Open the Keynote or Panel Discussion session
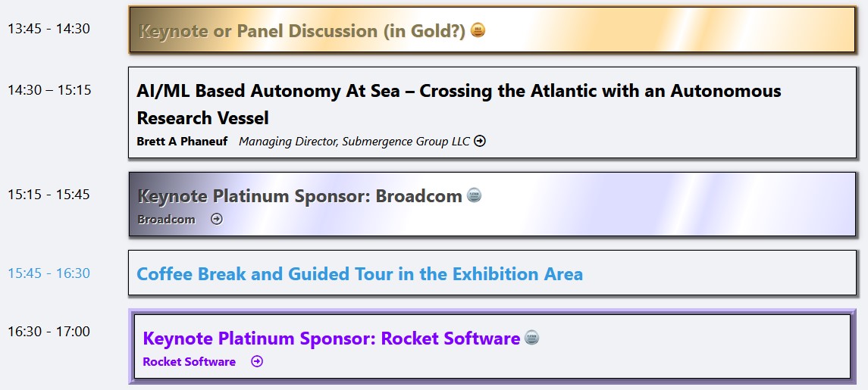This screenshot has height=390, width=868. pos(302,31)
